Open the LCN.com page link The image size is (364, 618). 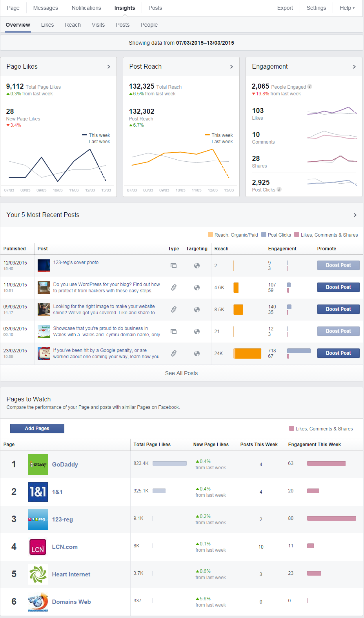[65, 547]
